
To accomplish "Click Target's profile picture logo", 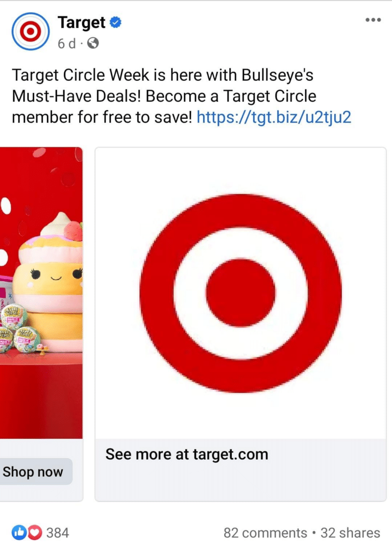I will click(31, 32).
